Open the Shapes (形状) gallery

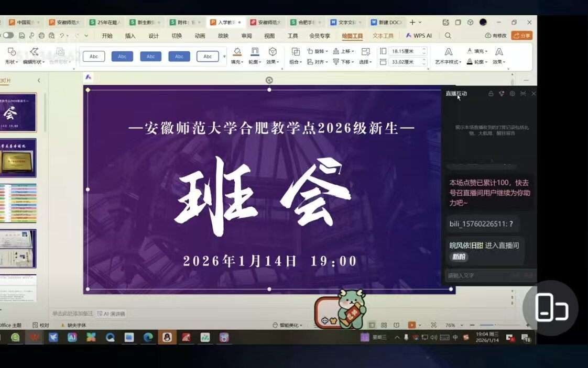11,52
